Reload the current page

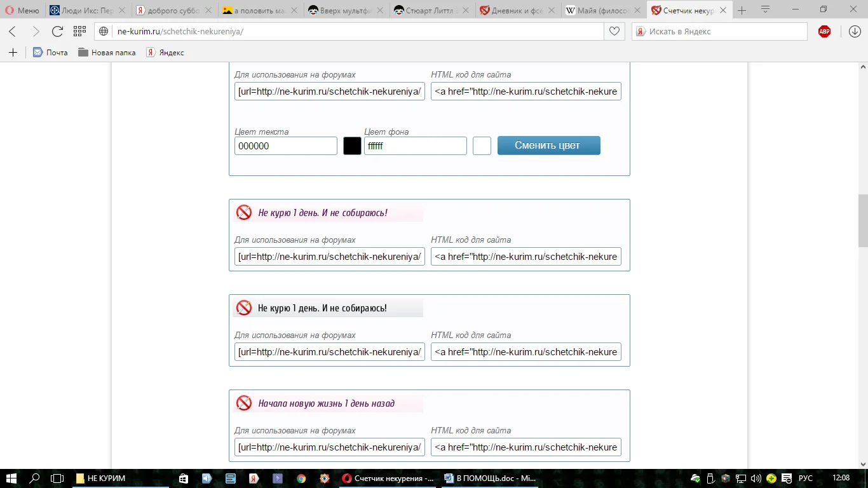pyautogui.click(x=57, y=32)
